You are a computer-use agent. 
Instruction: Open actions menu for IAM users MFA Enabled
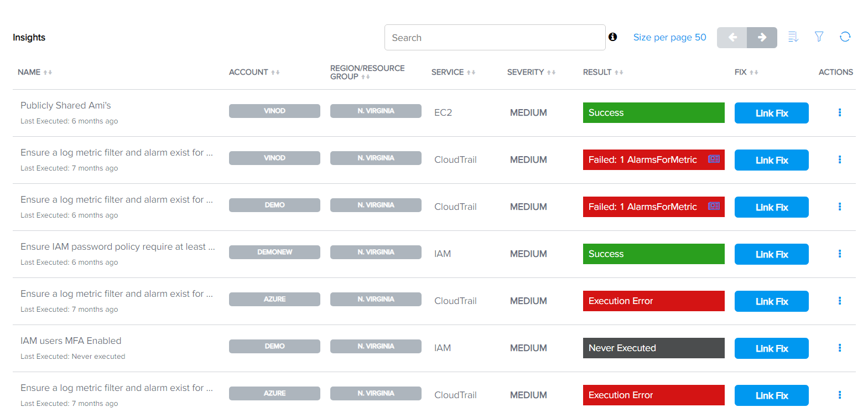click(x=840, y=348)
